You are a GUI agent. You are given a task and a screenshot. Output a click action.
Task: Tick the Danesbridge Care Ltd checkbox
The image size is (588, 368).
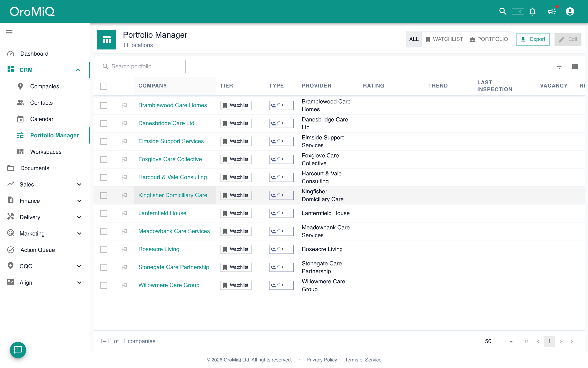[x=104, y=123]
